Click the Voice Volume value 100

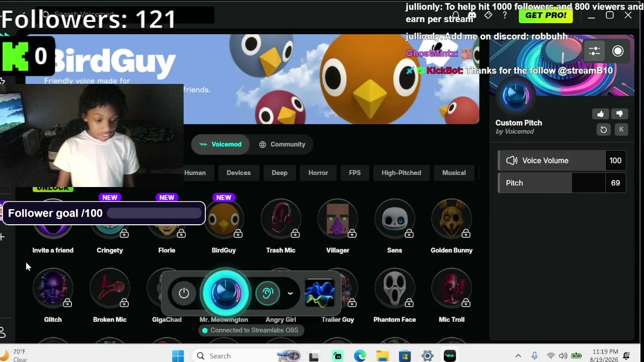point(615,160)
